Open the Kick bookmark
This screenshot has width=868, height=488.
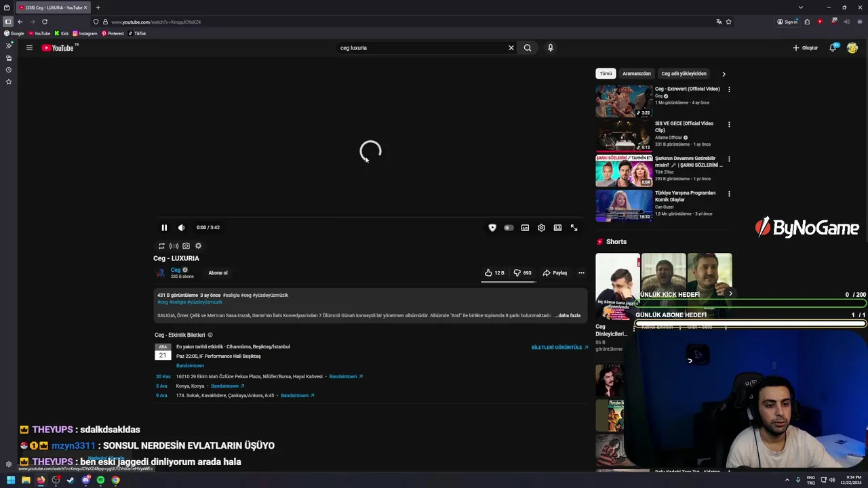tap(62, 33)
